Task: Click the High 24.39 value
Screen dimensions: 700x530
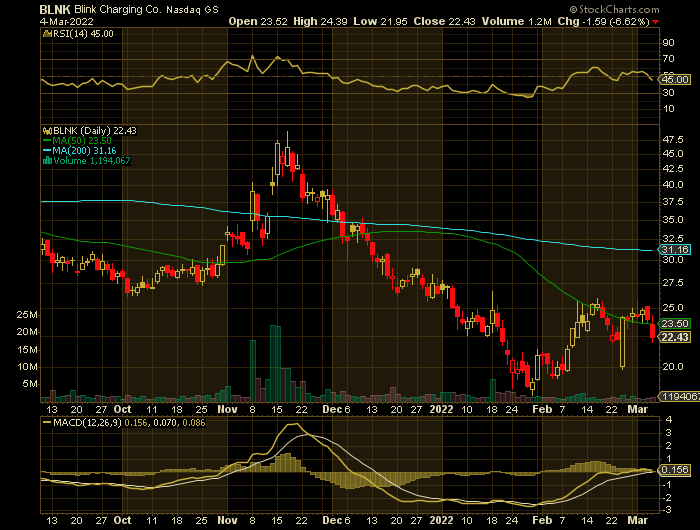Action: click(320, 21)
